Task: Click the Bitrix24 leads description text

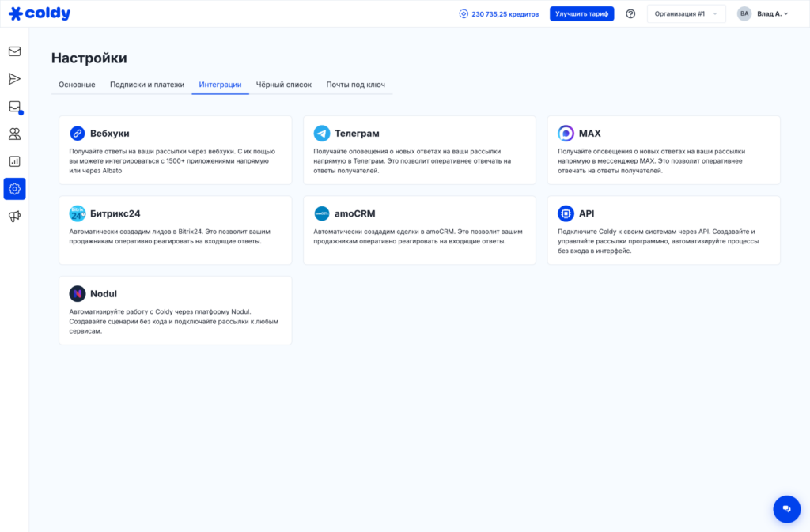Action: click(170, 236)
